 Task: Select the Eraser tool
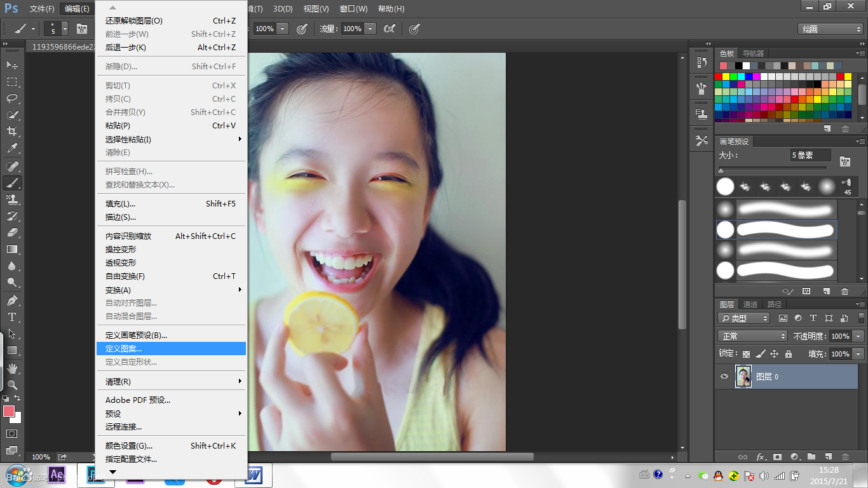tap(12, 233)
